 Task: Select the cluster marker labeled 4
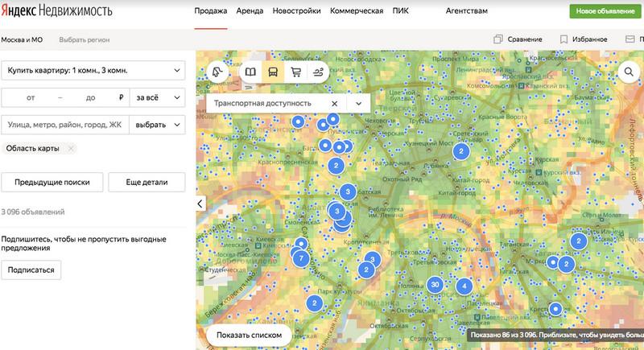pyautogui.click(x=464, y=286)
